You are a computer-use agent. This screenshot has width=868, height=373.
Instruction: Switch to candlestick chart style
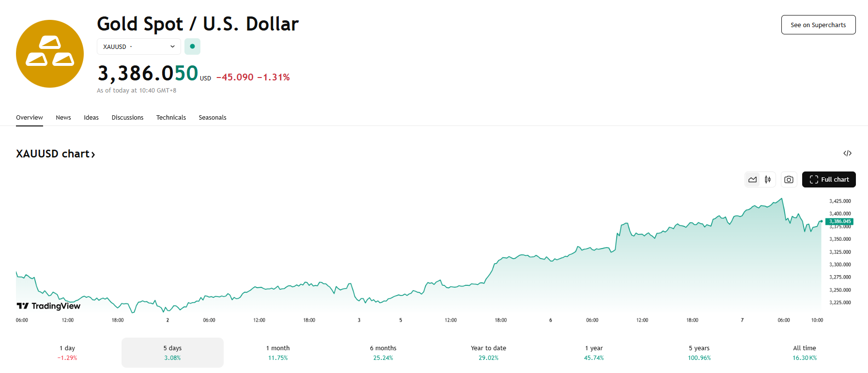(x=768, y=180)
